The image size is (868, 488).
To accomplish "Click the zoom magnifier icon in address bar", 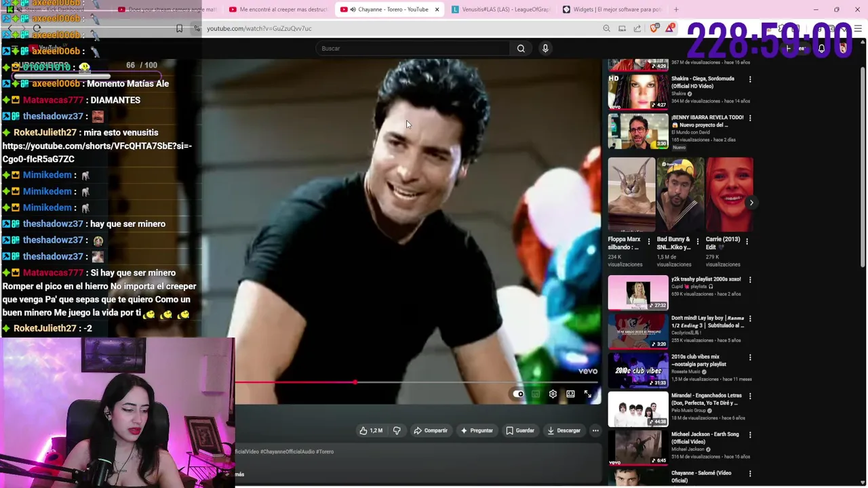I will coord(606,28).
